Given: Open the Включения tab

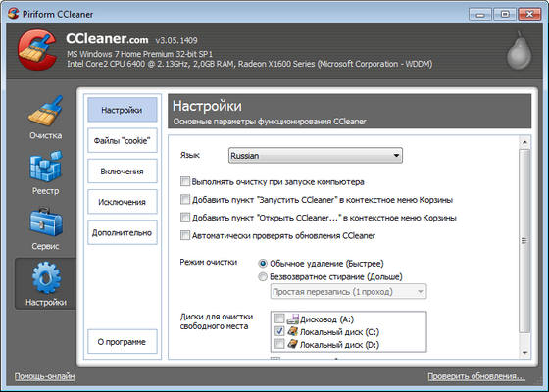Looking at the screenshot, I should point(123,171).
